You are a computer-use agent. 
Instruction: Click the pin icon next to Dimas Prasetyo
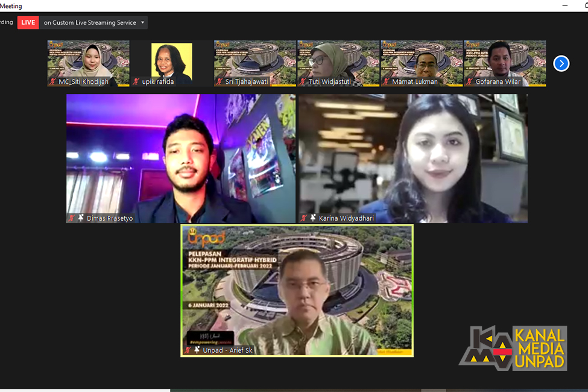[81, 218]
